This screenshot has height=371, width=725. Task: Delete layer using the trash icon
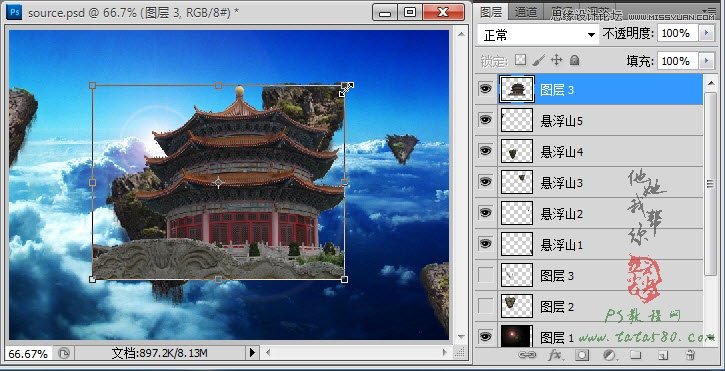tap(690, 355)
